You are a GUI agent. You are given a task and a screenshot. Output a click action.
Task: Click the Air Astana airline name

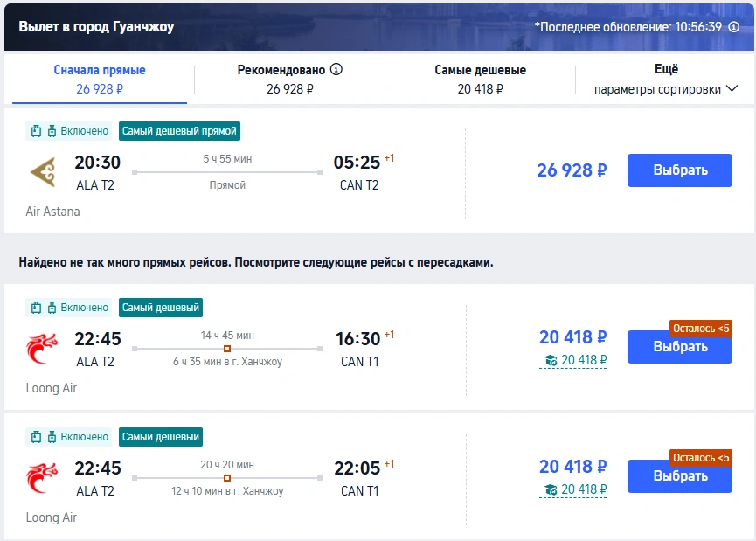click(x=53, y=212)
